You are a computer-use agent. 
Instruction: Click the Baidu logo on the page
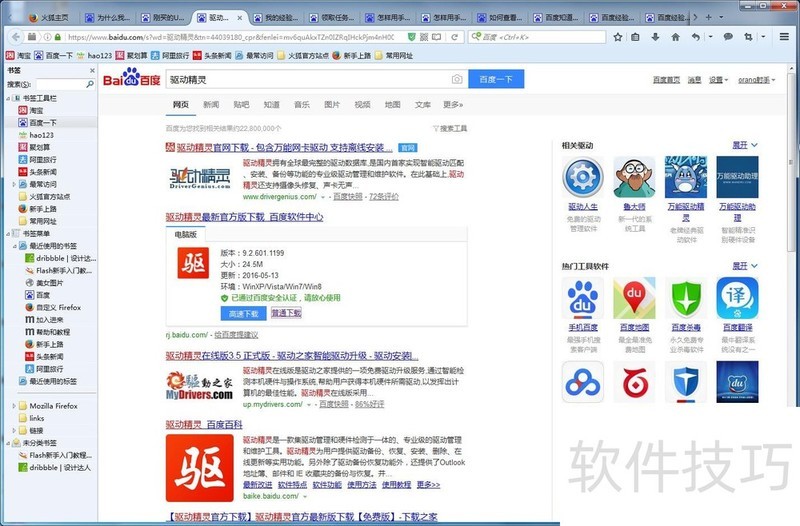143,78
